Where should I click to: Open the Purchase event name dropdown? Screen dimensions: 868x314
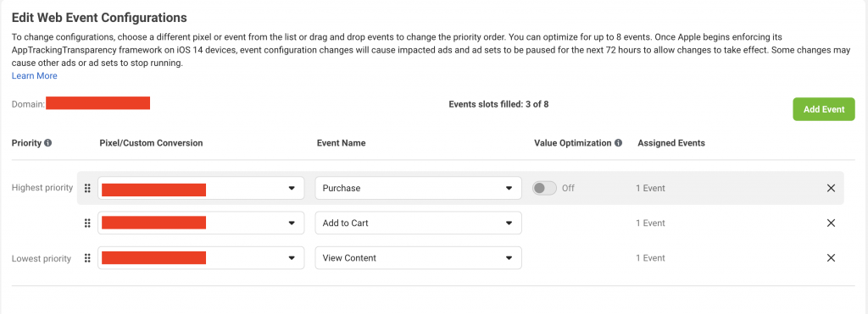(x=419, y=188)
